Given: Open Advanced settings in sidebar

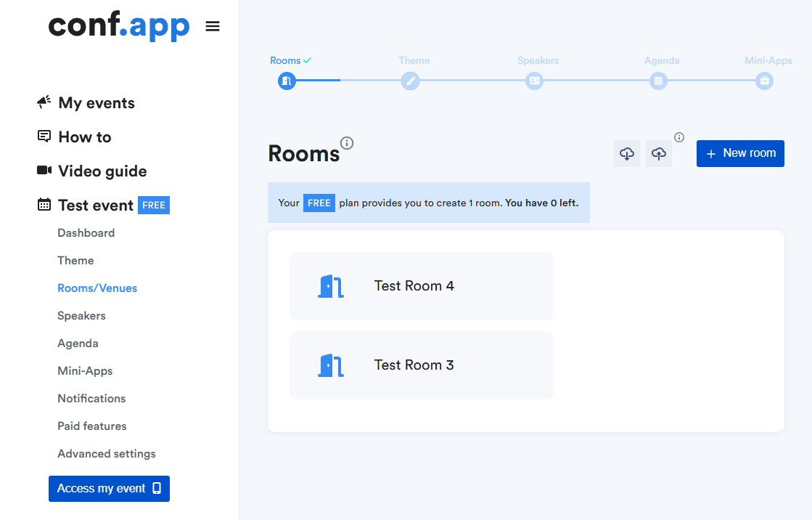Looking at the screenshot, I should pyautogui.click(x=107, y=454).
